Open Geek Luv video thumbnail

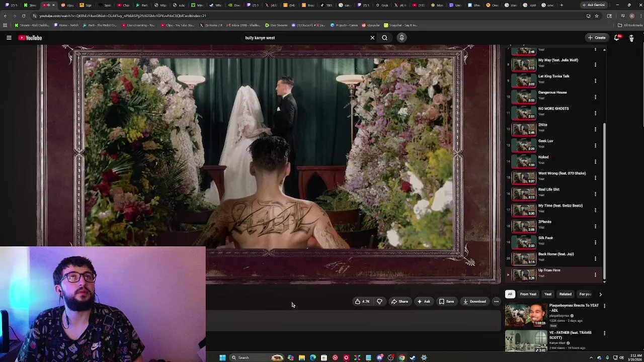click(x=524, y=145)
